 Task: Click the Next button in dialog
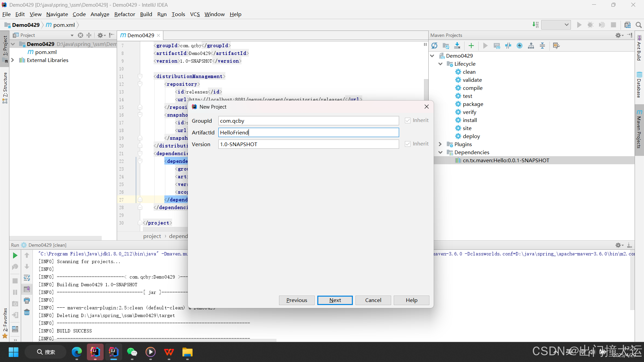click(x=335, y=300)
